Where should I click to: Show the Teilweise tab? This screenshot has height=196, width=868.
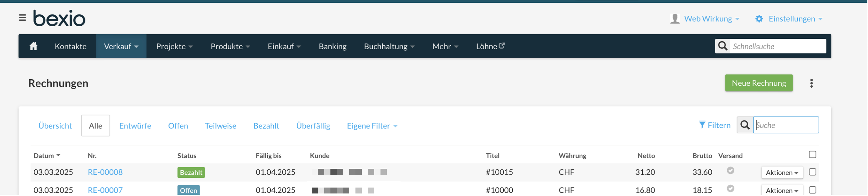coord(220,126)
